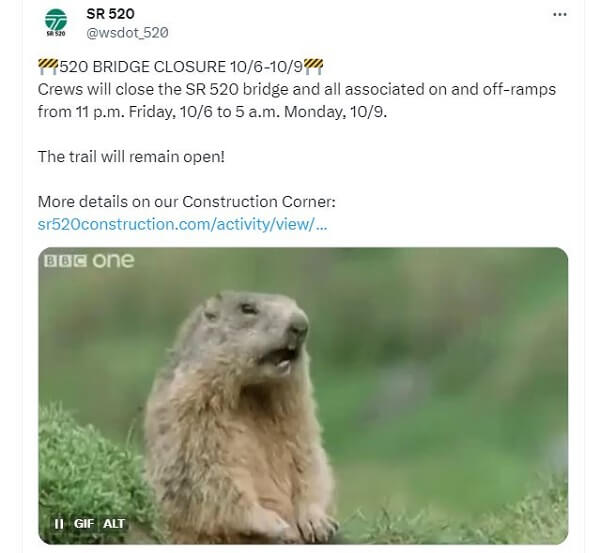
Task: Click the 'More details on our Construction Corner' text
Action: tap(186, 202)
